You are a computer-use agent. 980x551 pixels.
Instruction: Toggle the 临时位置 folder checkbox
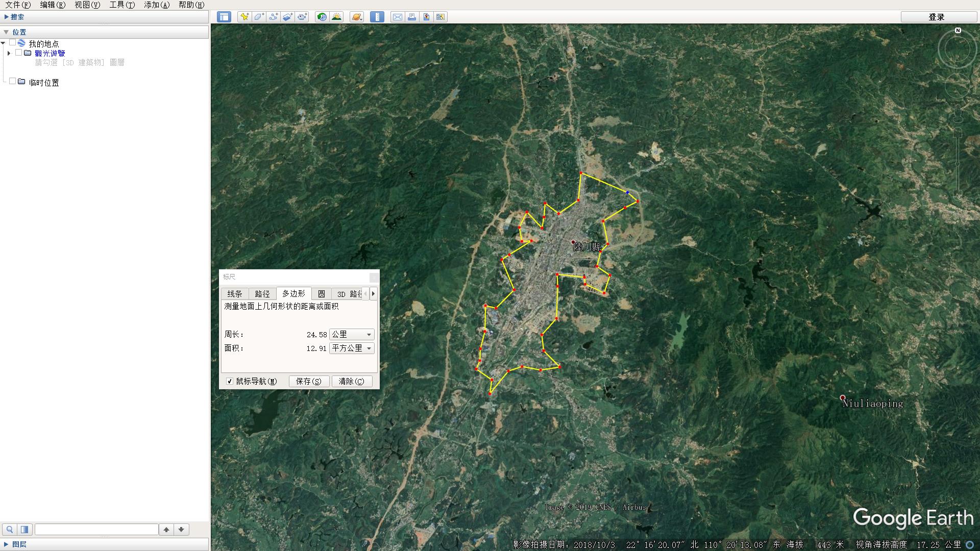tap(13, 80)
